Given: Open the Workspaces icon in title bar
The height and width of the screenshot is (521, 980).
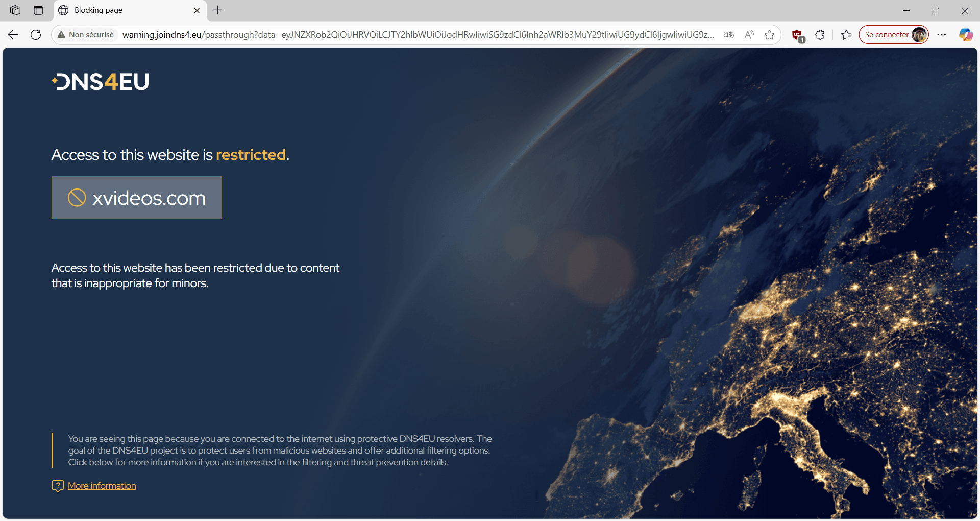Looking at the screenshot, I should click(x=15, y=10).
